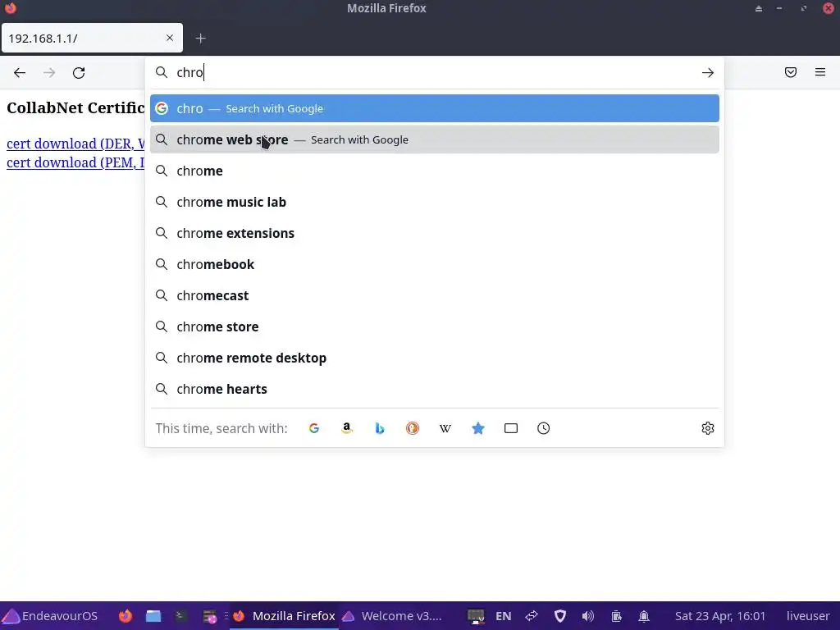The width and height of the screenshot is (840, 630).
Task: Search this time with Wikipedia icon
Action: (x=445, y=428)
